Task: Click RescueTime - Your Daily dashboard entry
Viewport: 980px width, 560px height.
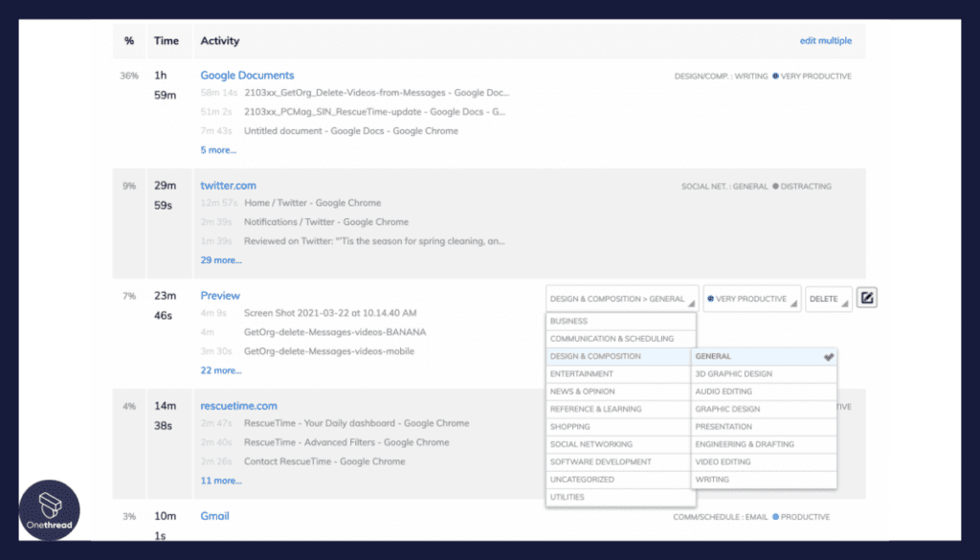Action: click(x=356, y=423)
